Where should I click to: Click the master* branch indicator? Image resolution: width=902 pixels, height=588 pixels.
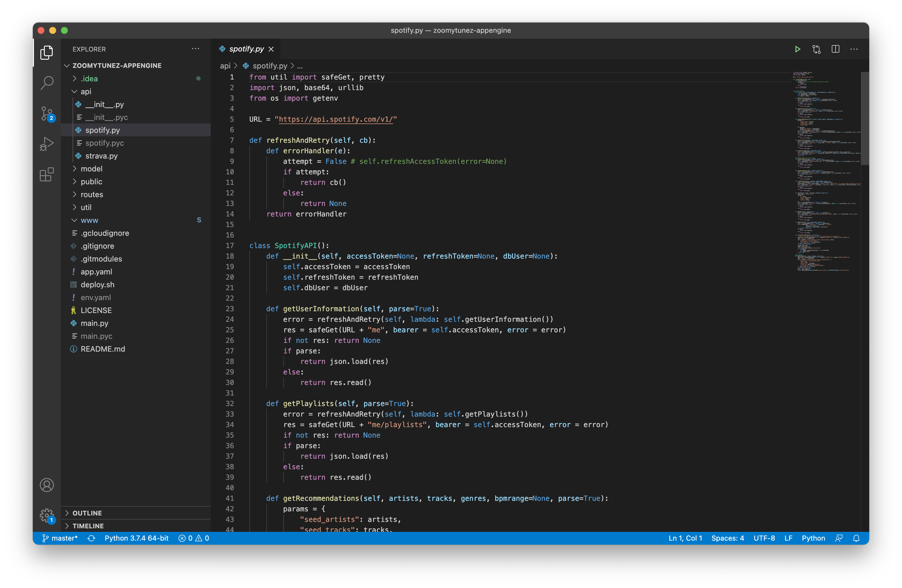click(60, 538)
